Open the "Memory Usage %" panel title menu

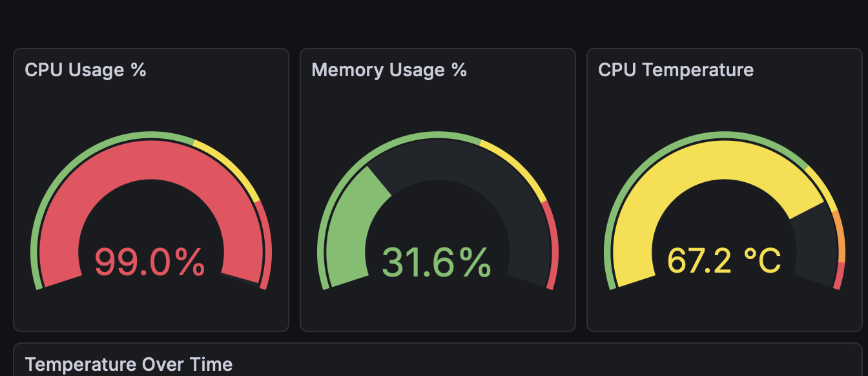click(389, 70)
